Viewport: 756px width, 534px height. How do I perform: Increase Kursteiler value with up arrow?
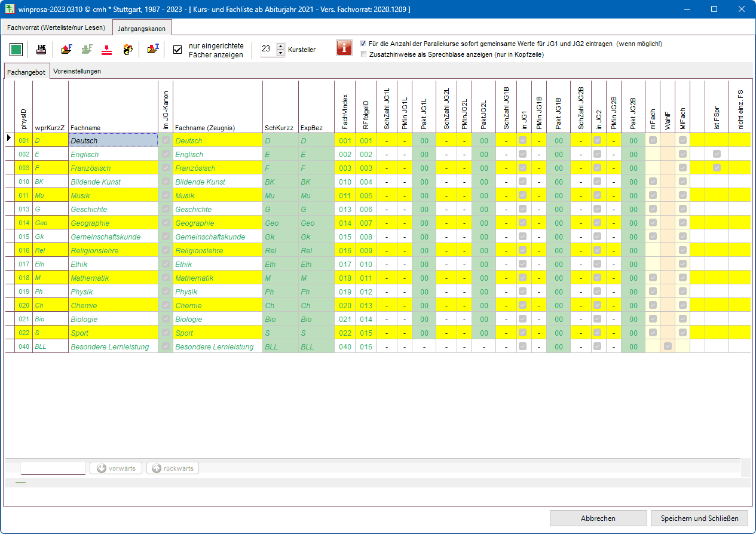point(281,46)
